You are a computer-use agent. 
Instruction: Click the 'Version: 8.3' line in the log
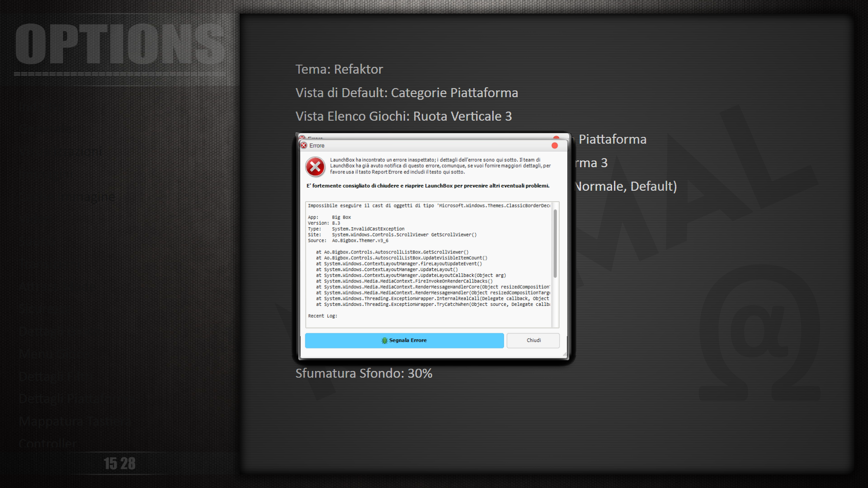tap(324, 223)
